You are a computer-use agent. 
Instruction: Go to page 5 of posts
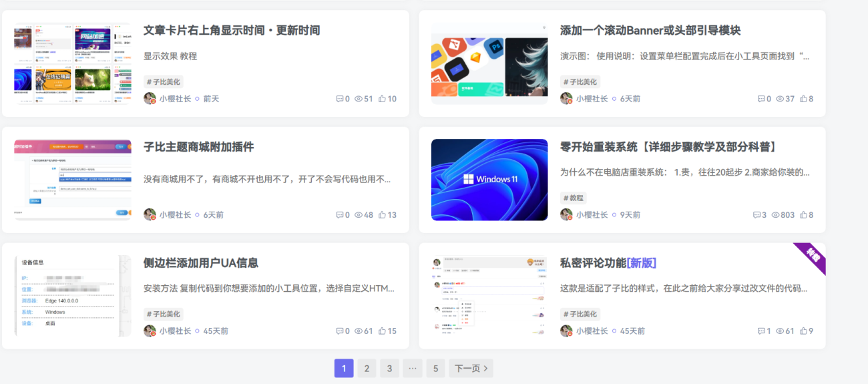click(435, 369)
